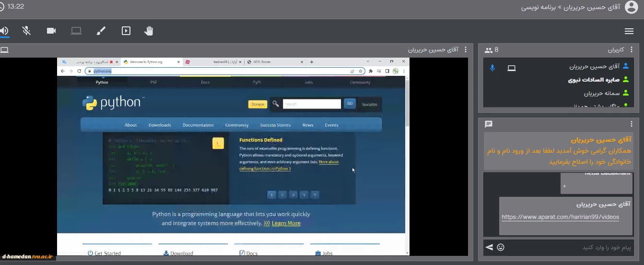Close the Welcome to Python.org tab
The image size is (644, 265).
[x=179, y=62]
